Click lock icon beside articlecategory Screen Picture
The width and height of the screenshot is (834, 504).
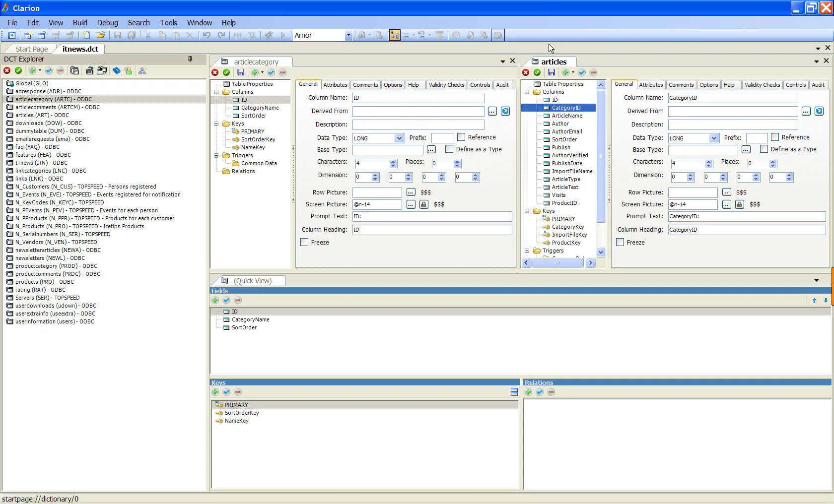[423, 204]
